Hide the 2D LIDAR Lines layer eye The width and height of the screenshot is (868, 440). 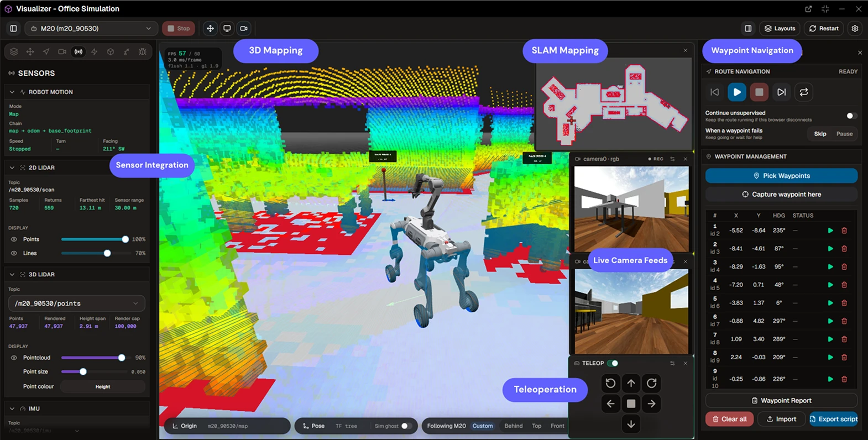point(14,253)
